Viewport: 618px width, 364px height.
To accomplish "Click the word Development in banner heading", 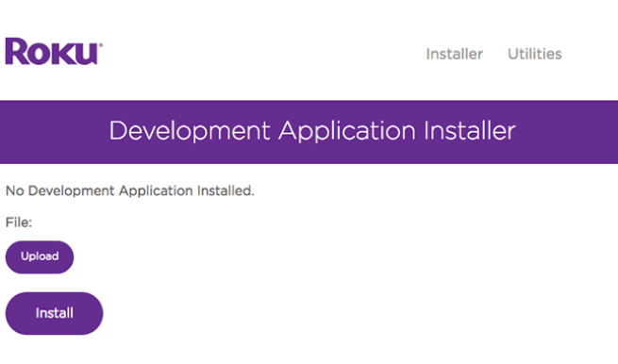I will [x=190, y=132].
